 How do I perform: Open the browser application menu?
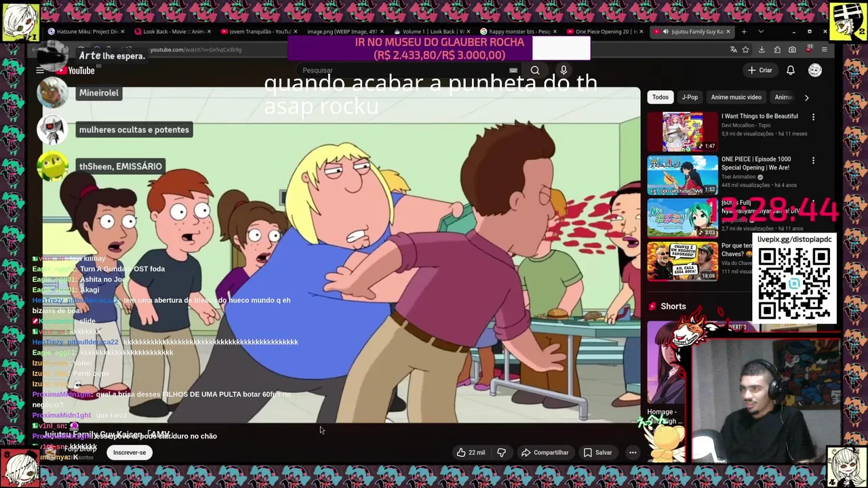[824, 49]
